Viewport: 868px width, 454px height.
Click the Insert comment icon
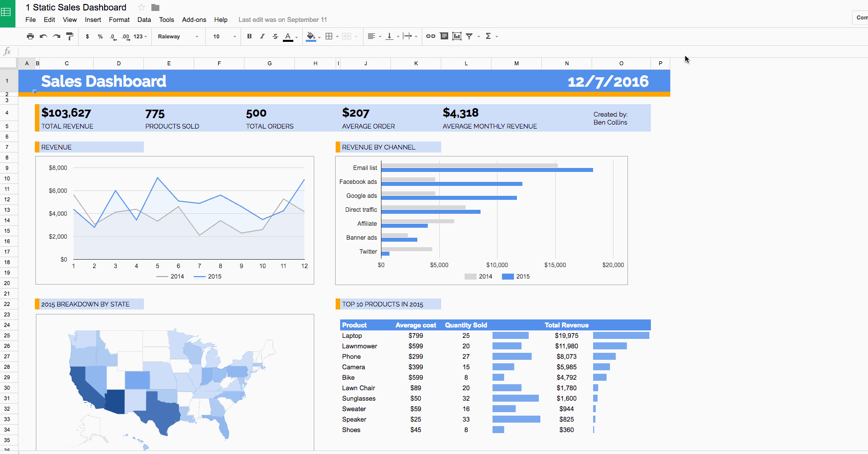click(x=444, y=36)
